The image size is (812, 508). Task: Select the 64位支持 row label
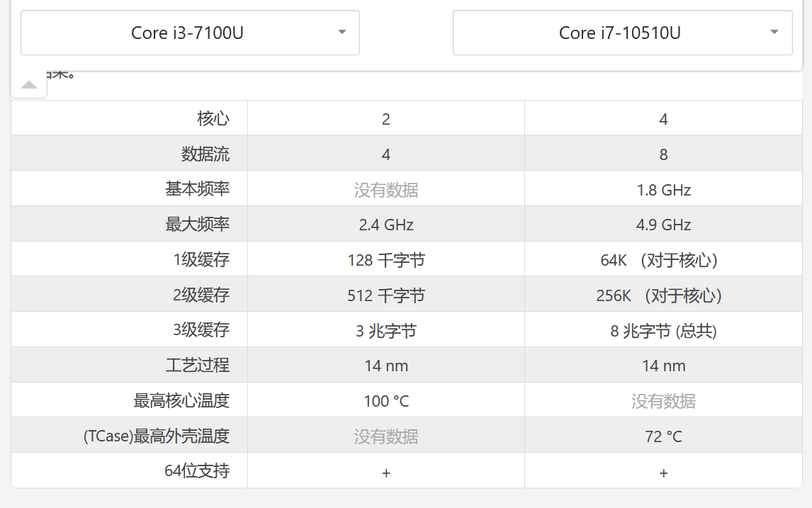coord(197,470)
